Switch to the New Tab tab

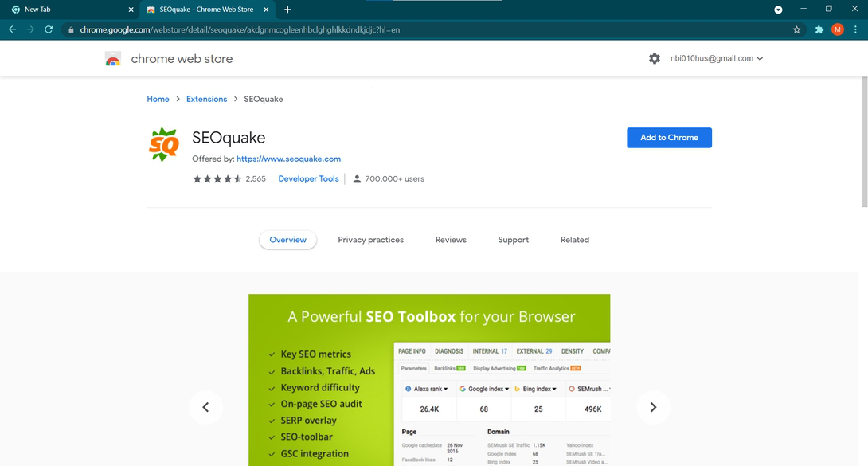point(70,10)
